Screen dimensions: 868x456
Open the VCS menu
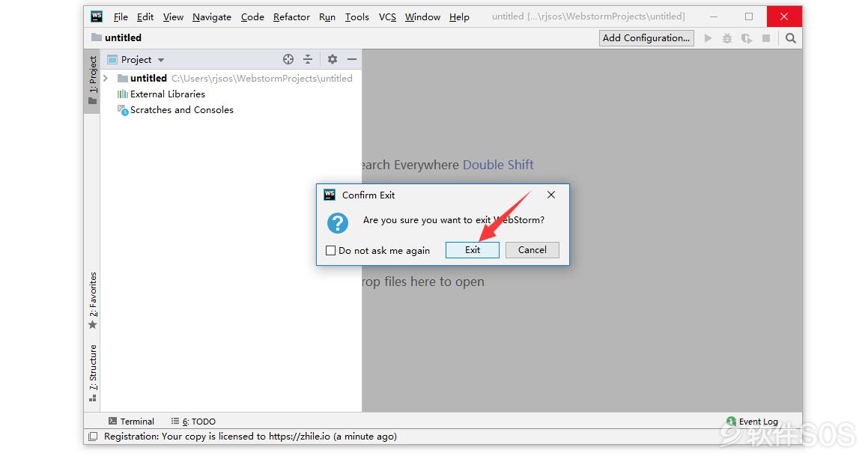coord(387,17)
